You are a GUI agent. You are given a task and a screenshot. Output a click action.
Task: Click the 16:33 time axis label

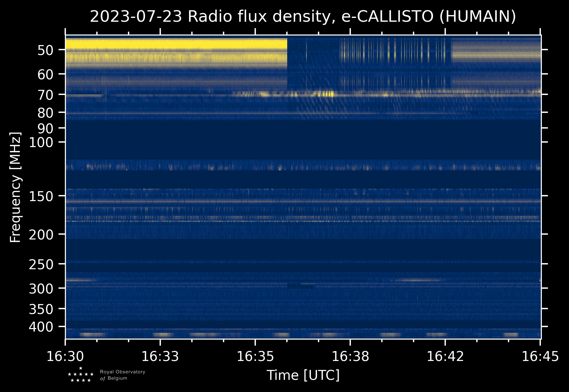tap(160, 357)
